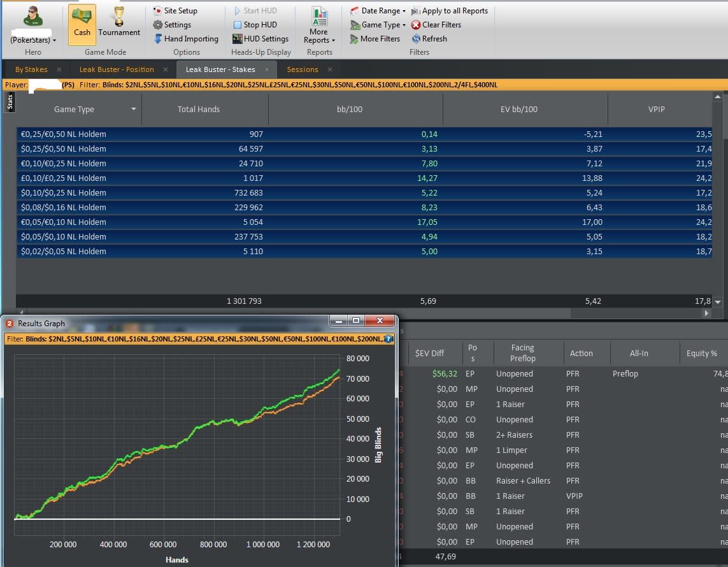Close the By Stakes tab
728x567 pixels.
click(59, 69)
